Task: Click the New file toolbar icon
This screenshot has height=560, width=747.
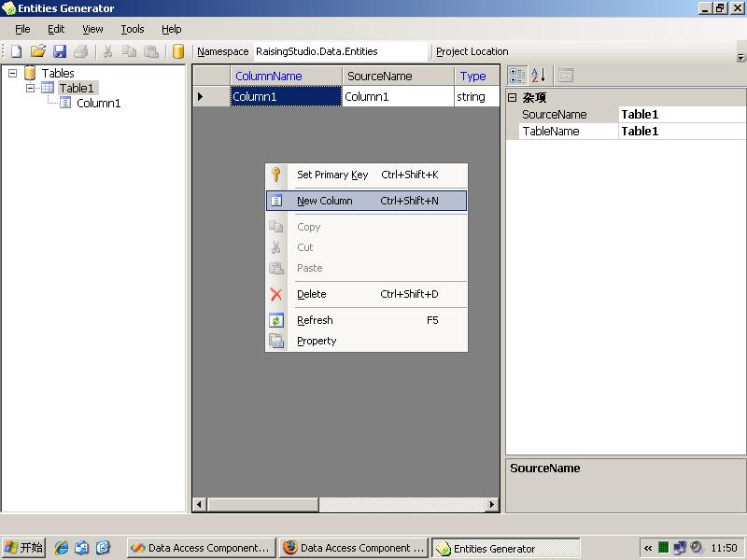Action: [x=16, y=52]
